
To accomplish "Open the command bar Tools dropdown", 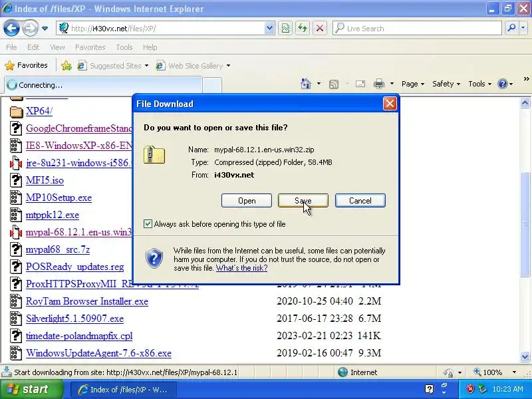I will [479, 84].
